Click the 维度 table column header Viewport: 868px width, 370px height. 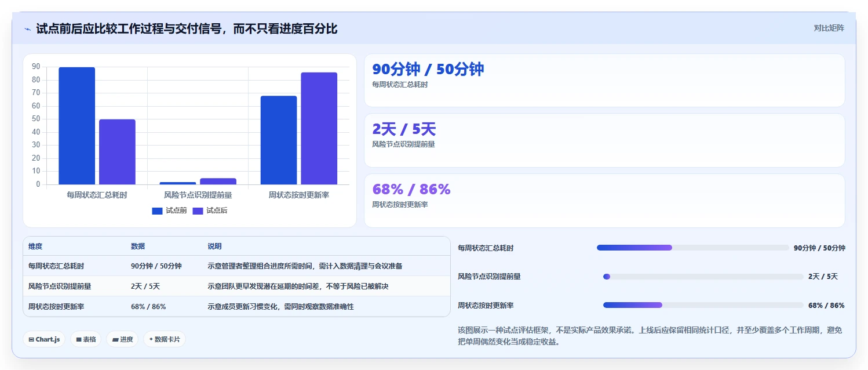tap(35, 246)
